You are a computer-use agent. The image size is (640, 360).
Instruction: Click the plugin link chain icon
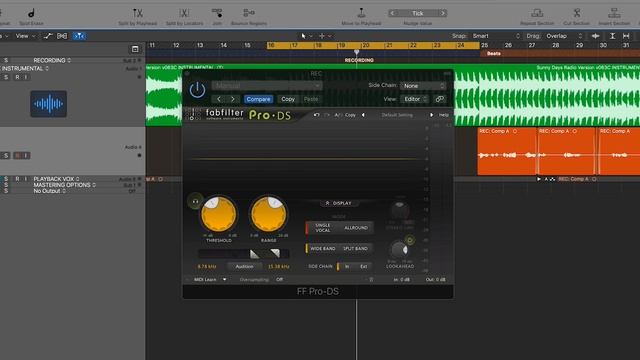click(440, 99)
